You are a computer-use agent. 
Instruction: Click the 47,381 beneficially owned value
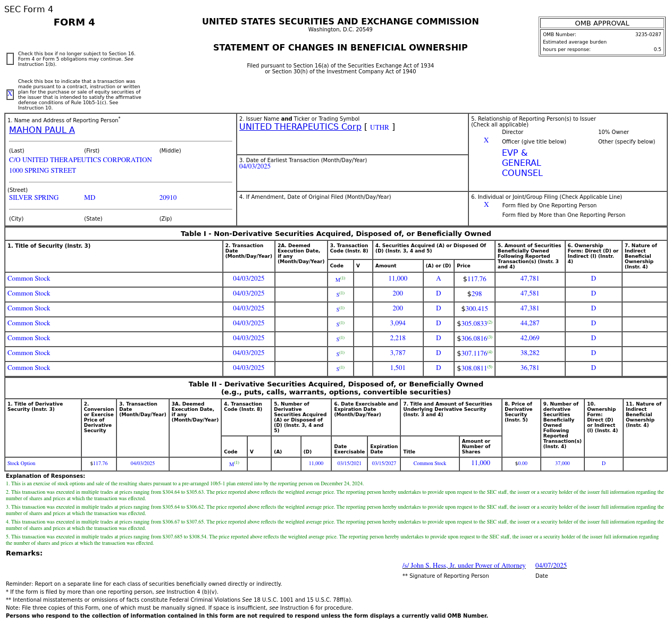pos(530,308)
